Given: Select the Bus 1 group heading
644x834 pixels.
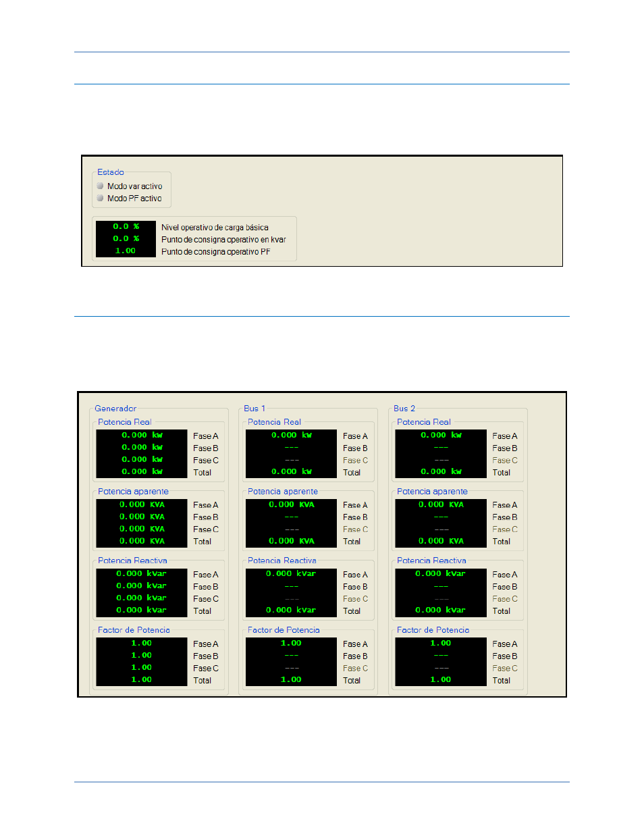Looking at the screenshot, I should point(254,409).
